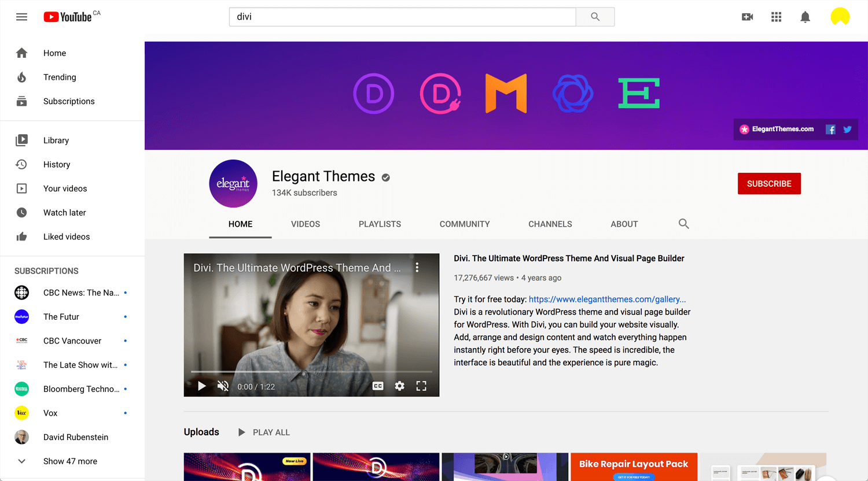Click Play All for Uploads

pos(264,432)
